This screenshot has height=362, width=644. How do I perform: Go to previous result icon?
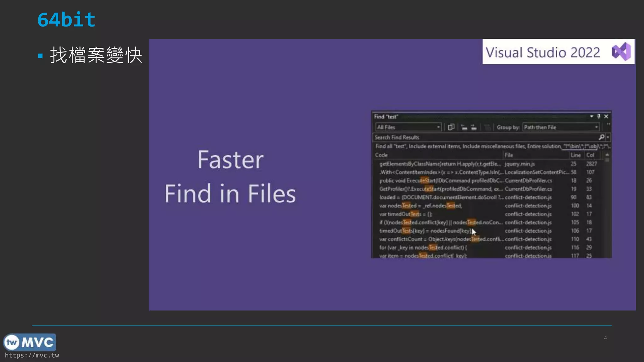coord(464,127)
